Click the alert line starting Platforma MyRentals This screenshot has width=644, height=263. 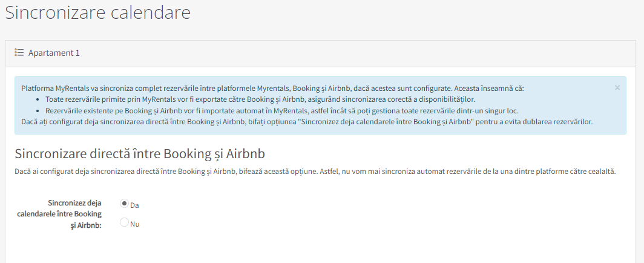(273, 88)
